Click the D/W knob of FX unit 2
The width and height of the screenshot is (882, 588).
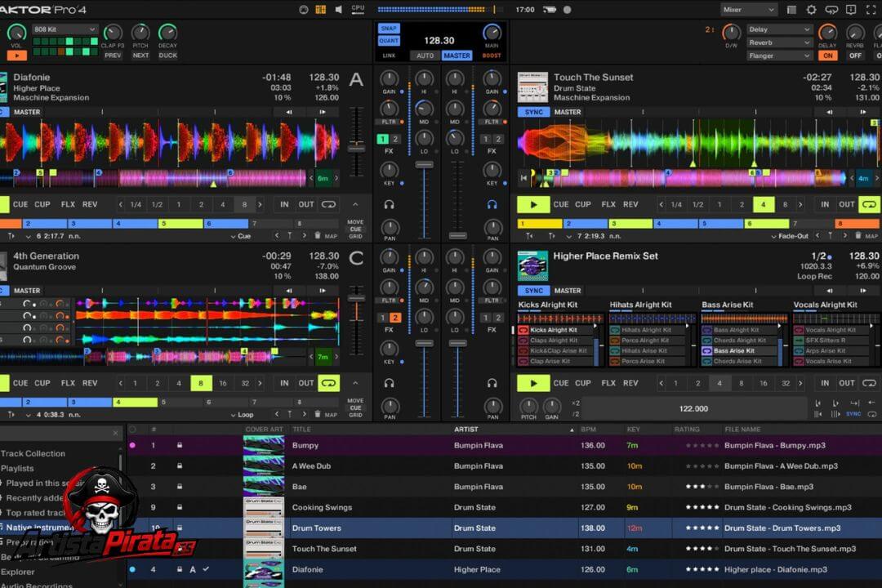point(731,33)
